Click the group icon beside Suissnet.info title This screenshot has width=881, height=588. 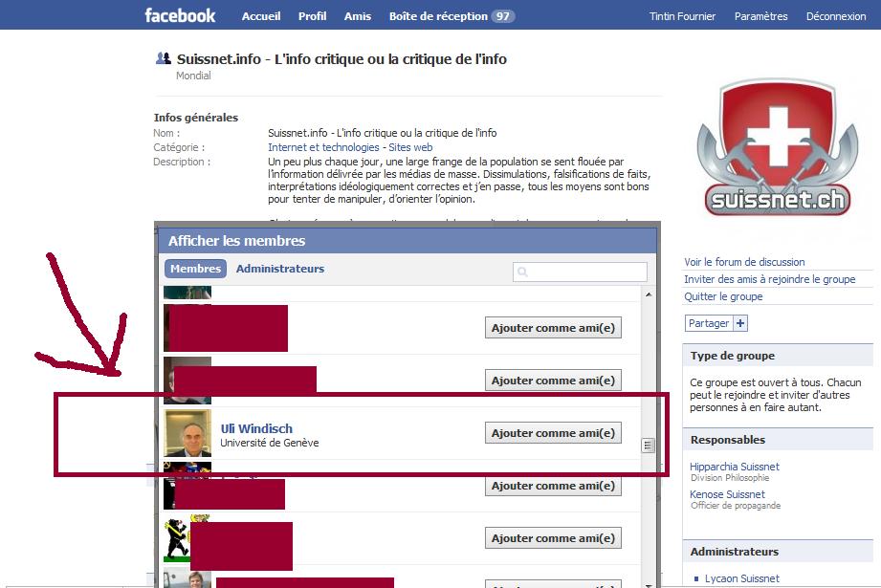click(163, 58)
